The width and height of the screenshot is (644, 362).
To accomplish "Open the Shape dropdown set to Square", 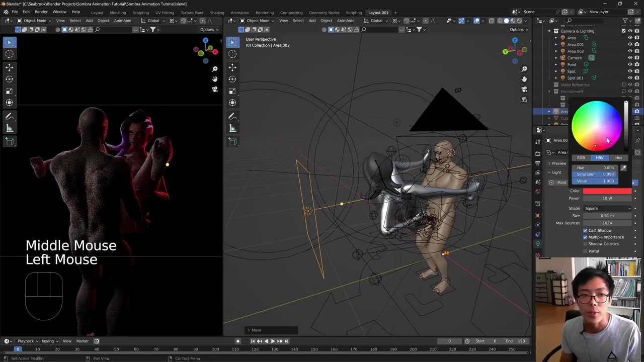I will coord(607,208).
